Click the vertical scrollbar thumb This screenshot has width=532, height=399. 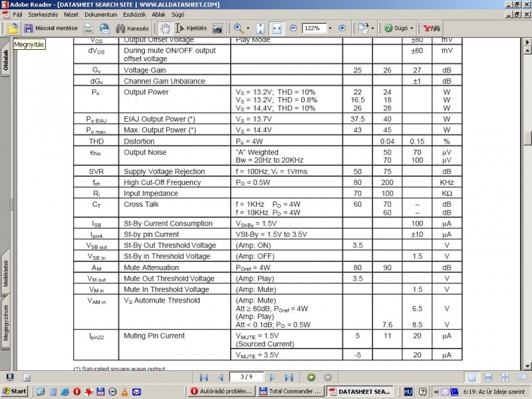527,138
